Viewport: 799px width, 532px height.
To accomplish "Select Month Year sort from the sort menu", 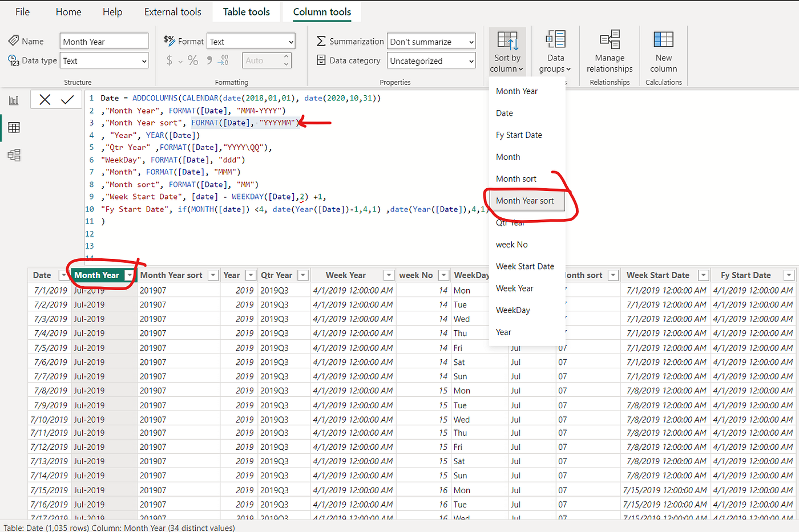I will point(525,200).
